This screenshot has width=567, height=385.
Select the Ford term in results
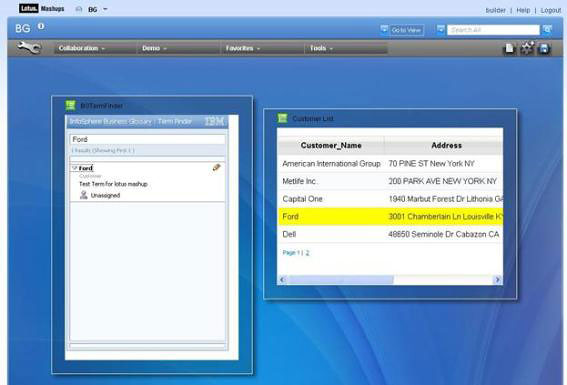click(86, 168)
